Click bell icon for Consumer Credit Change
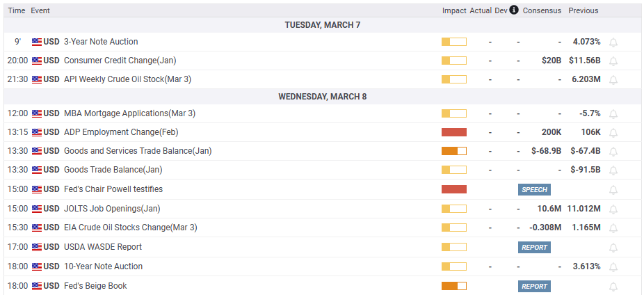The width and height of the screenshot is (644, 295). (613, 61)
